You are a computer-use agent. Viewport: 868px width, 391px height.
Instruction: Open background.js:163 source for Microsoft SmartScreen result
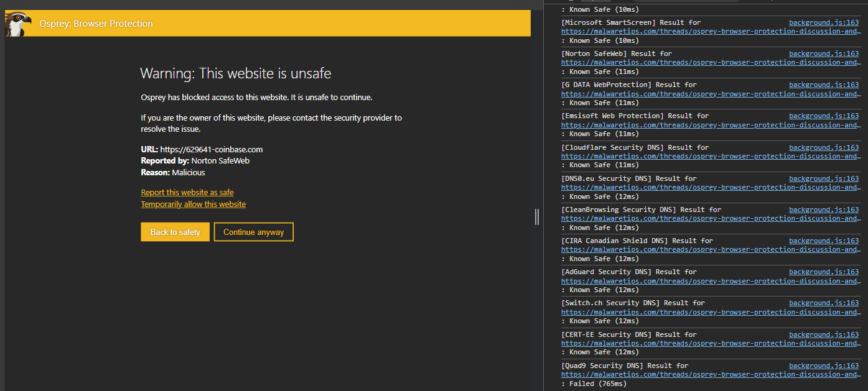(824, 22)
